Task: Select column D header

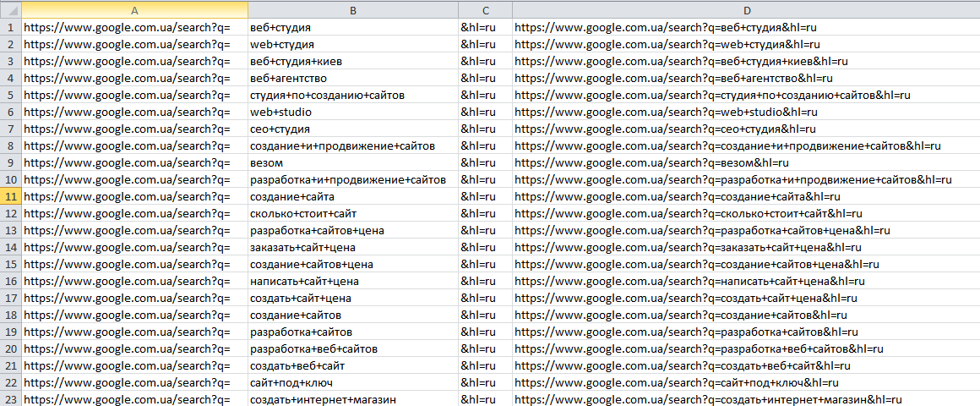Action: pos(746,10)
